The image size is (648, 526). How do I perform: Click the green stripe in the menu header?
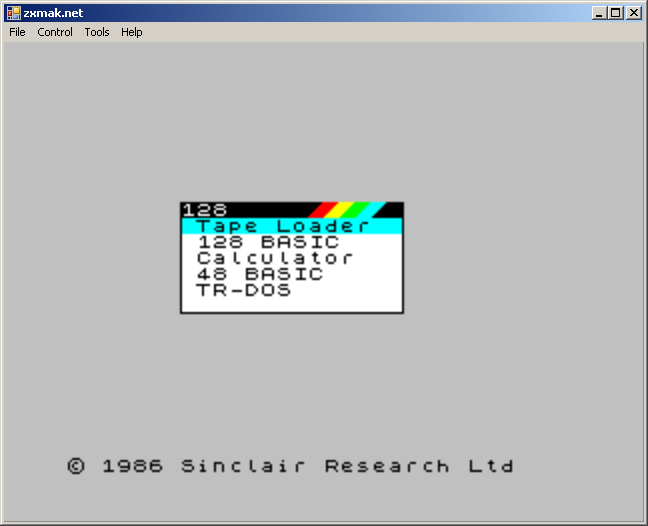click(x=356, y=210)
